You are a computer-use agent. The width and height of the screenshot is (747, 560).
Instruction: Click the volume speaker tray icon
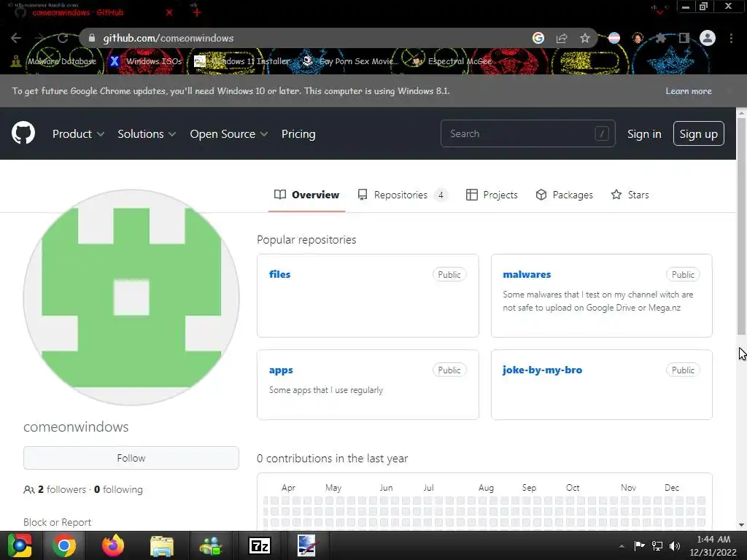point(675,545)
